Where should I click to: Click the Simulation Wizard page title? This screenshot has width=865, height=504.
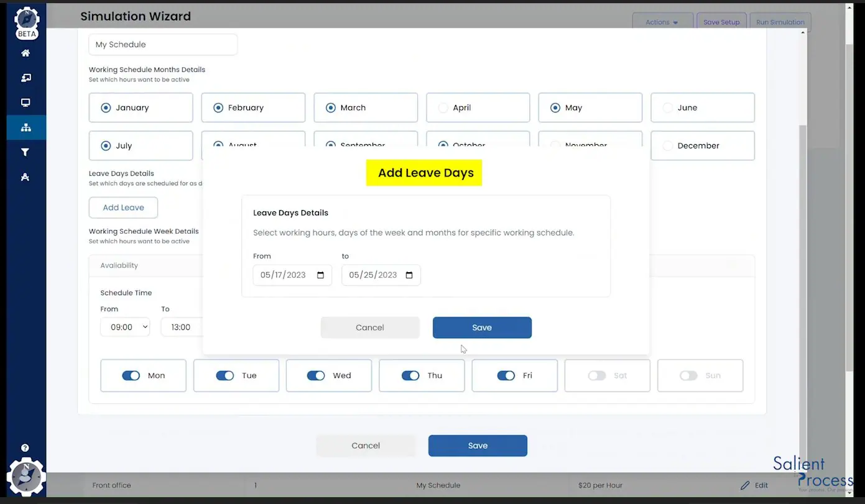(x=136, y=17)
